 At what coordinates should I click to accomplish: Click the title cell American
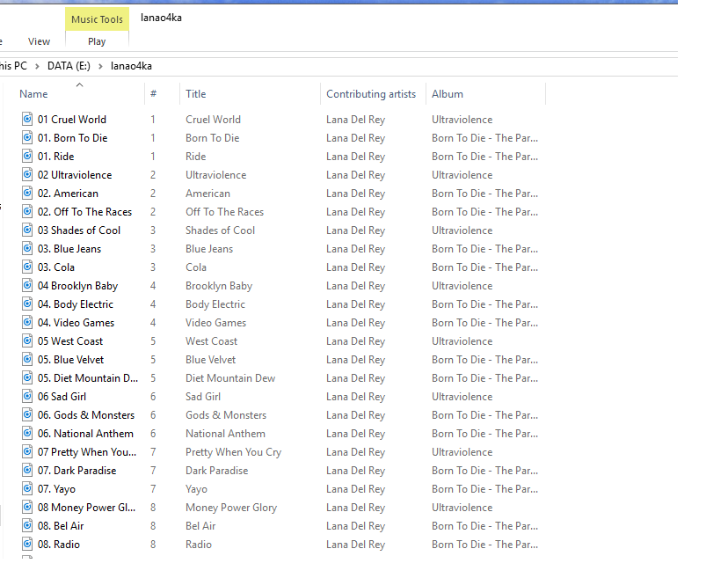[208, 194]
